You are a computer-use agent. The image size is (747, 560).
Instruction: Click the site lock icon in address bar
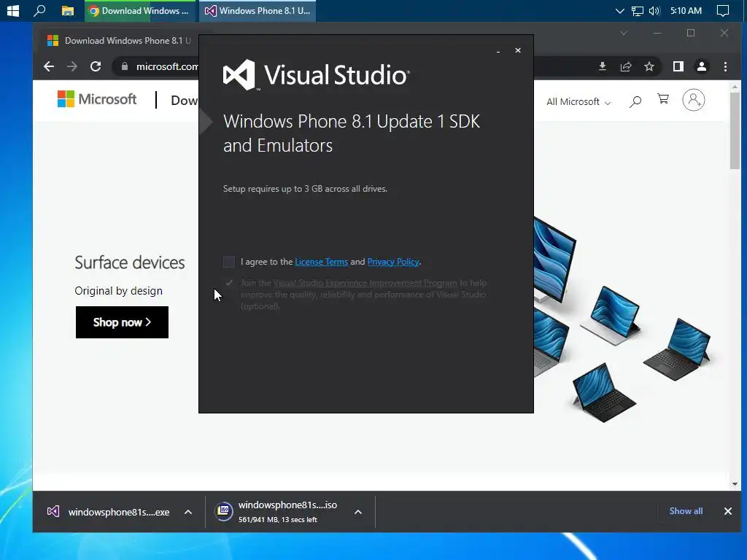(124, 66)
